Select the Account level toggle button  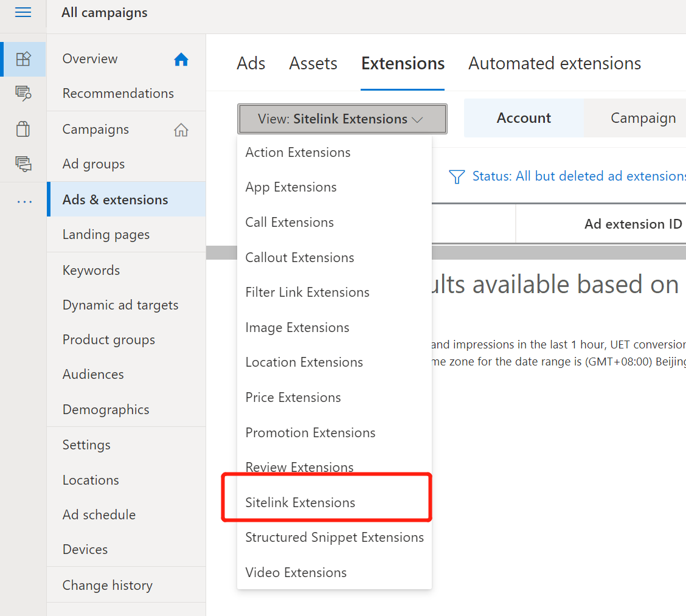click(x=524, y=118)
